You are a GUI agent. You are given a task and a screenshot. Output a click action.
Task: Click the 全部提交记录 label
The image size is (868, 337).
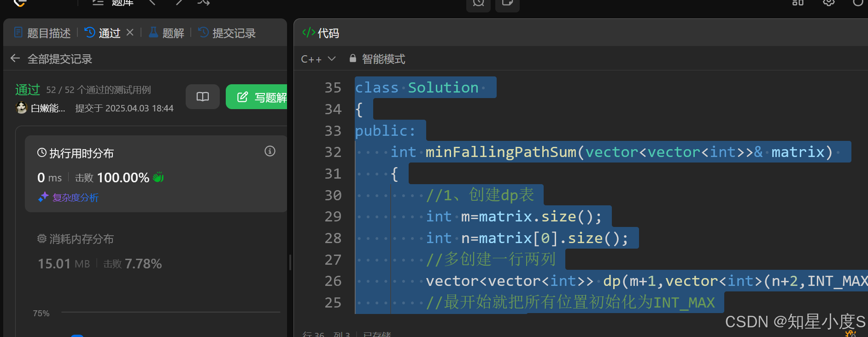(x=60, y=59)
